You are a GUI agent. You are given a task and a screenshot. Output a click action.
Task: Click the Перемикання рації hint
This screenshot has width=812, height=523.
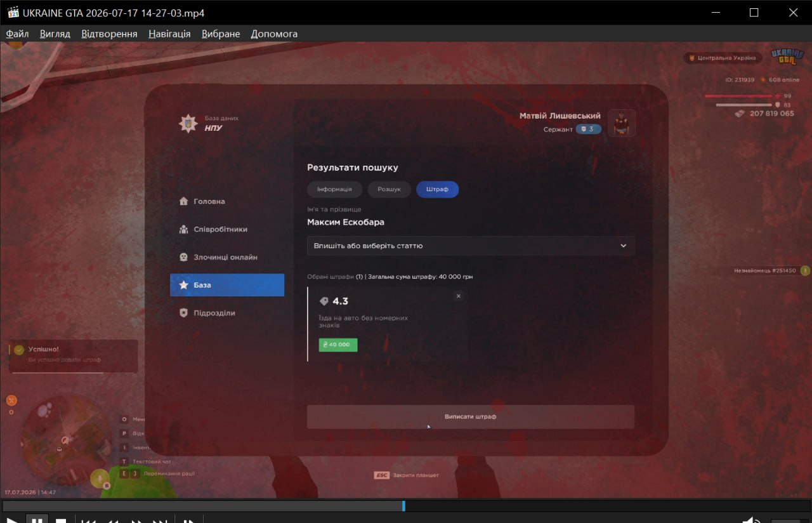(x=157, y=473)
